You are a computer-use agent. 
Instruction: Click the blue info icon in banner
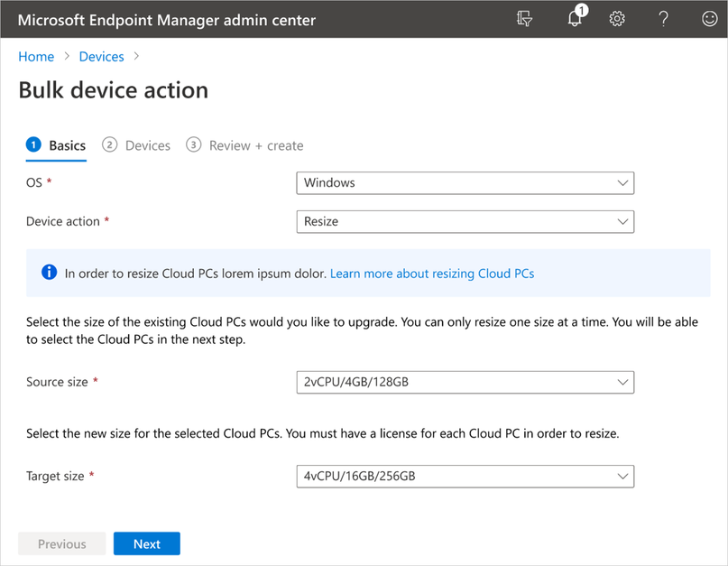tap(49, 273)
